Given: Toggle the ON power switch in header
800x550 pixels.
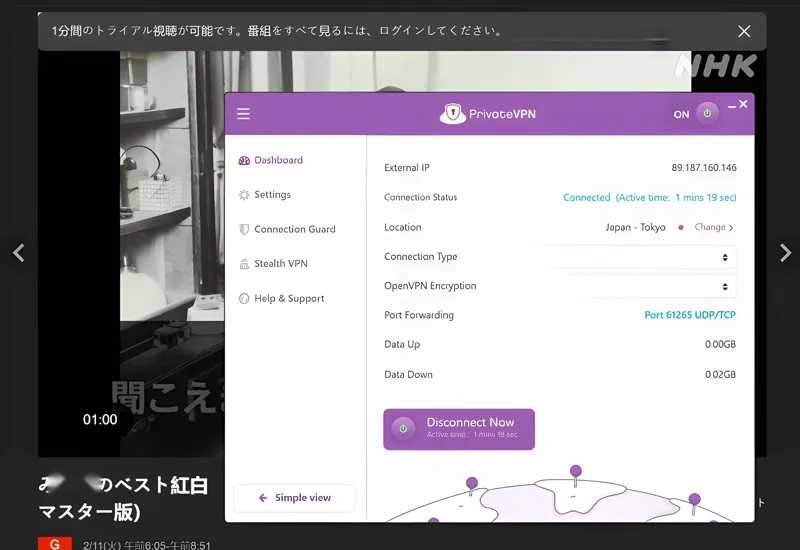Looking at the screenshot, I should coord(707,113).
